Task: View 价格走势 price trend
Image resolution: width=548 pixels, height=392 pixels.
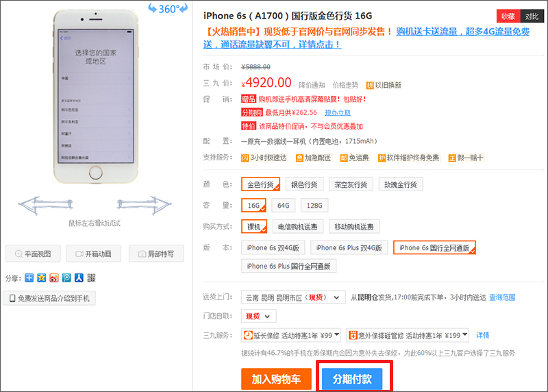Action: 345,85
